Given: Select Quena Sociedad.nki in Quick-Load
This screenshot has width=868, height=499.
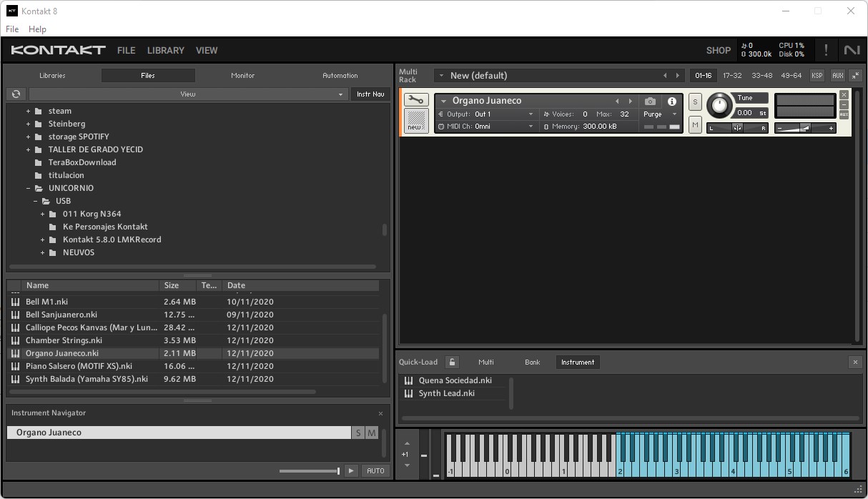Looking at the screenshot, I should [455, 380].
